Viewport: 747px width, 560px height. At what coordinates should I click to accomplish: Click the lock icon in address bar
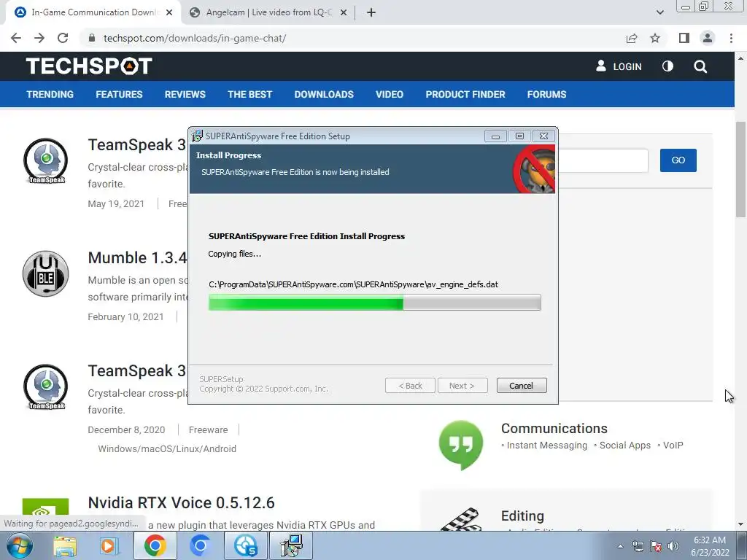92,38
